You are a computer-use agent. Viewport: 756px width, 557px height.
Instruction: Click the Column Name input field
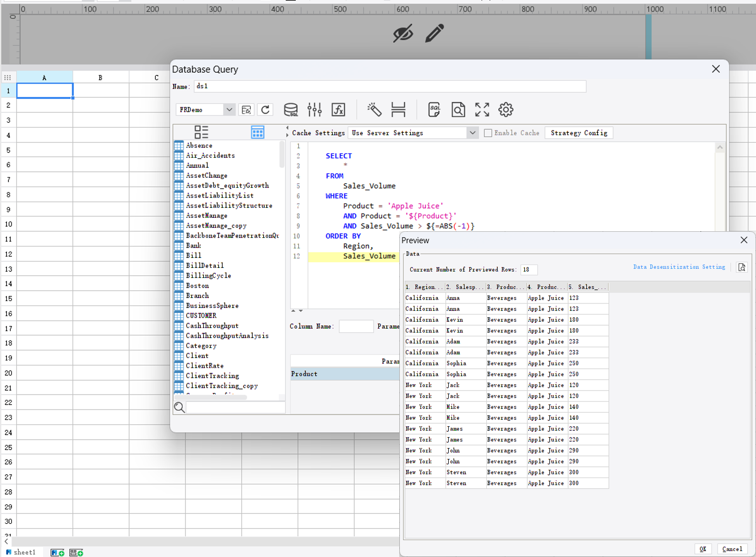click(x=356, y=326)
